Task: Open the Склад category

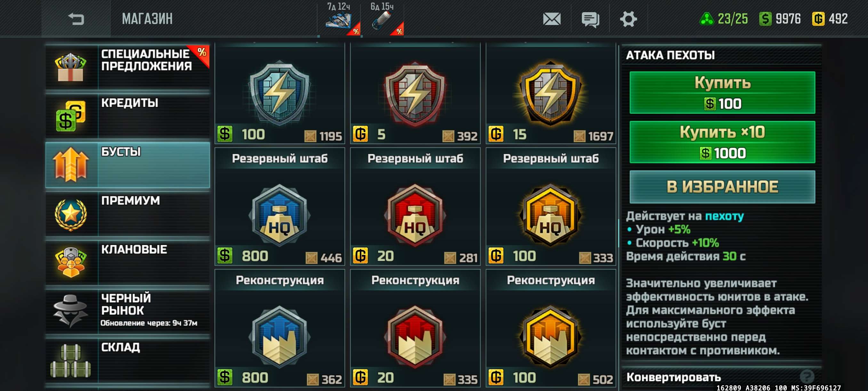Action: (x=127, y=360)
